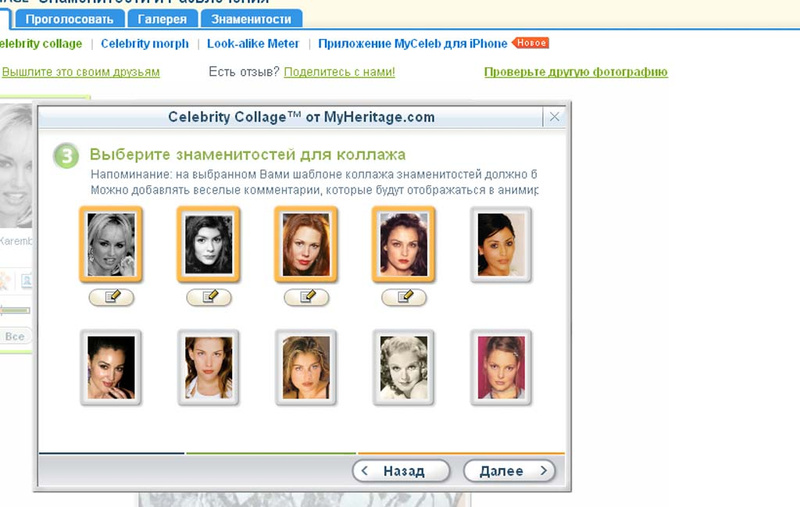Viewport: 800px width, 507px height.
Task: Edit comment for fourth selected brunette photo
Action: (x=404, y=297)
